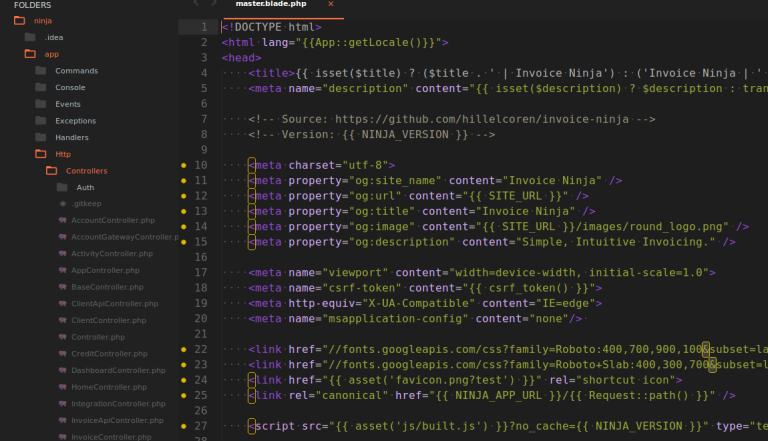The height and width of the screenshot is (441, 768).
Task: Click the ActivityController.php file icon
Action: point(63,253)
